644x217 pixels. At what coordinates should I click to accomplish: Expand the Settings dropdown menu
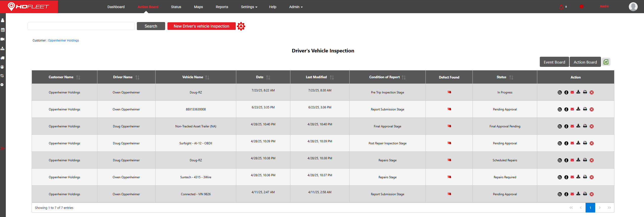[x=249, y=7]
